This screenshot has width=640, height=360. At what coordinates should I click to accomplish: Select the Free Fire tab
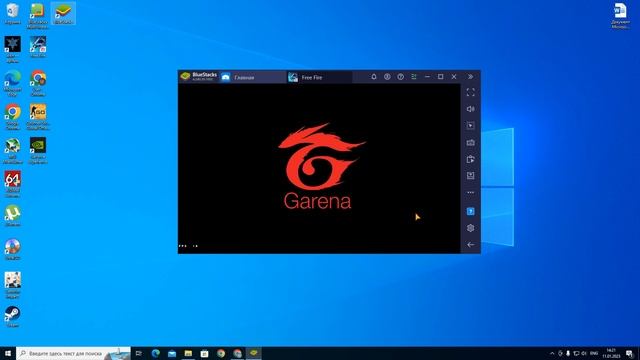(x=320, y=77)
